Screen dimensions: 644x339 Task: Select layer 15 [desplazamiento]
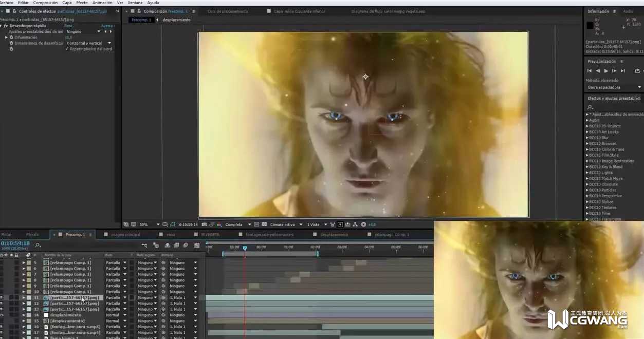[x=67, y=321]
